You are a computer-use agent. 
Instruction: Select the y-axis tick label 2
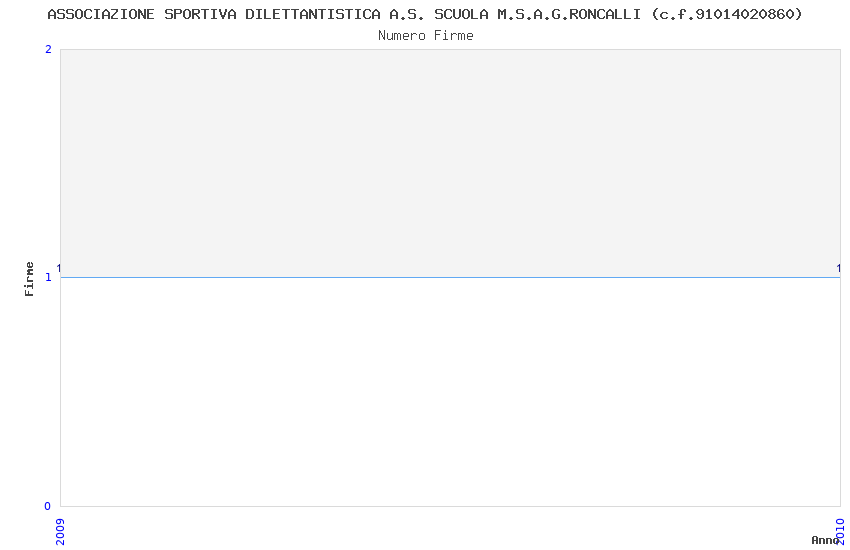point(48,49)
